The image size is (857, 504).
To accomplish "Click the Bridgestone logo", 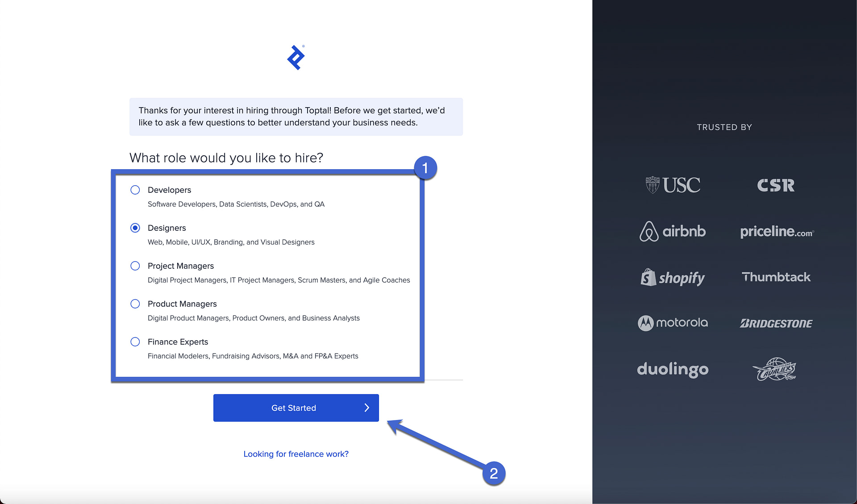I will pyautogui.click(x=776, y=323).
